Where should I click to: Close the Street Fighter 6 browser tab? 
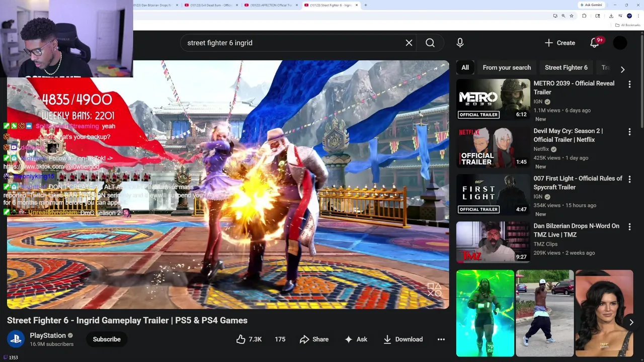coord(357,5)
